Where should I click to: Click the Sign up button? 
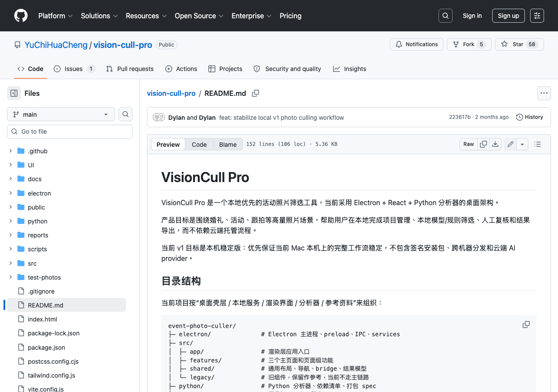(508, 16)
